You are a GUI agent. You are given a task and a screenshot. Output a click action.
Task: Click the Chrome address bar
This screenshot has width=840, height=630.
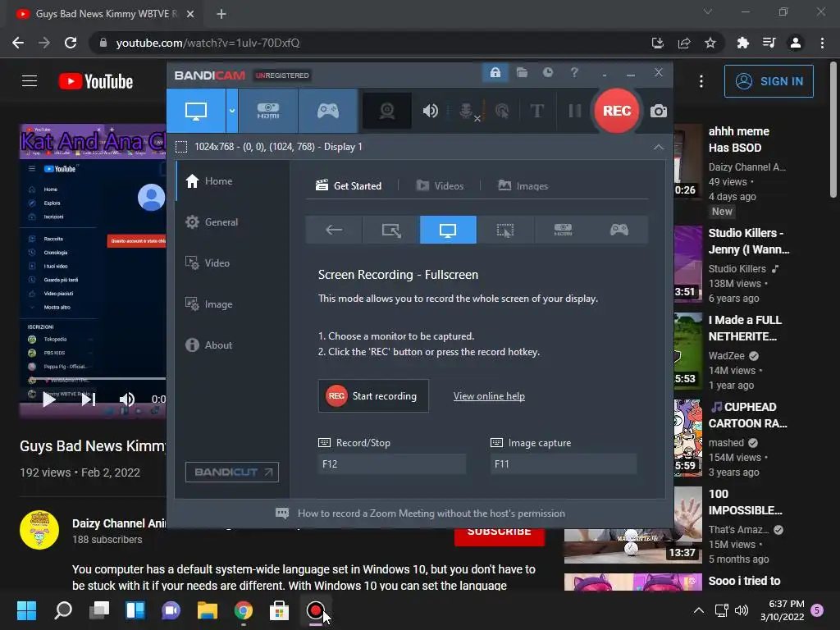(x=370, y=43)
